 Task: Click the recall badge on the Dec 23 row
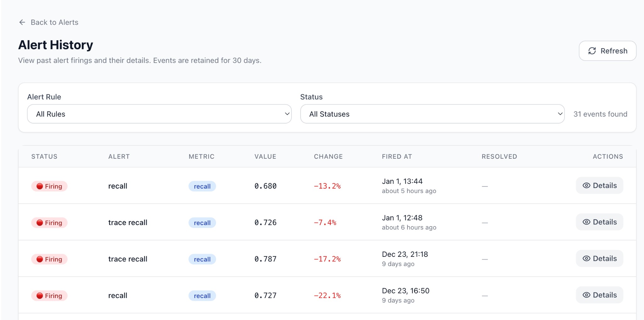[202, 259]
